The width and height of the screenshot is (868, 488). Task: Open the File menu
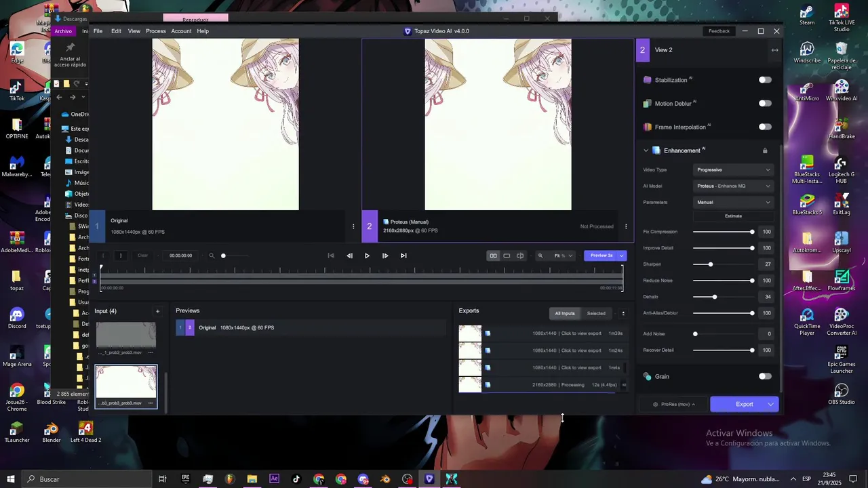pos(98,31)
